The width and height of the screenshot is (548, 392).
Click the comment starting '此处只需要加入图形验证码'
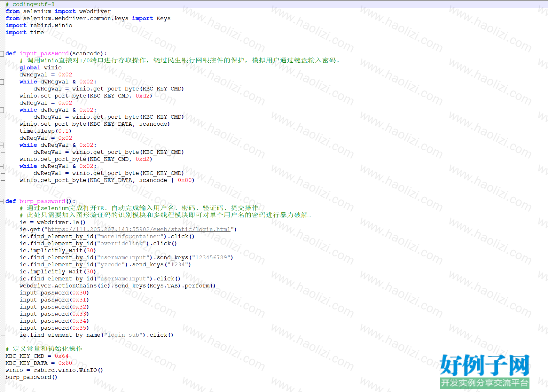(167, 215)
